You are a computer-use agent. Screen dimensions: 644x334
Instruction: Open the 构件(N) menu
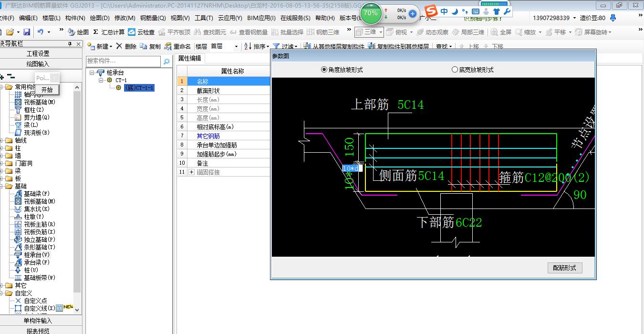pos(75,18)
